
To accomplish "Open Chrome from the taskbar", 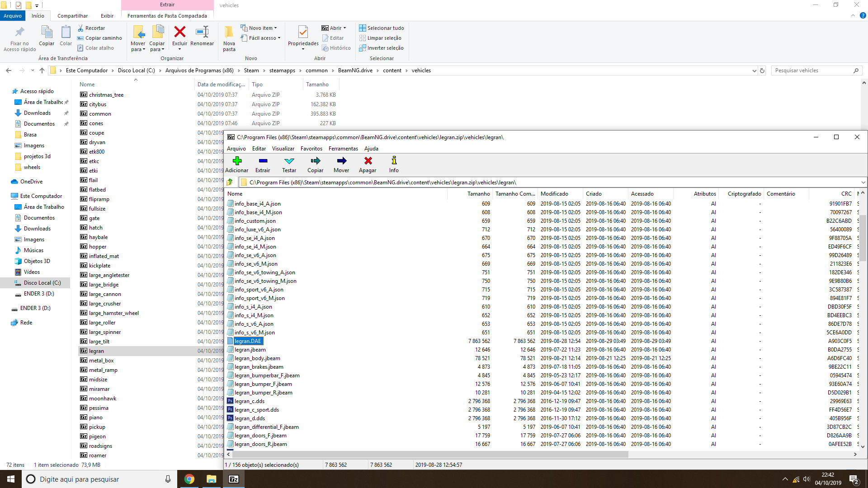I will pos(189,479).
